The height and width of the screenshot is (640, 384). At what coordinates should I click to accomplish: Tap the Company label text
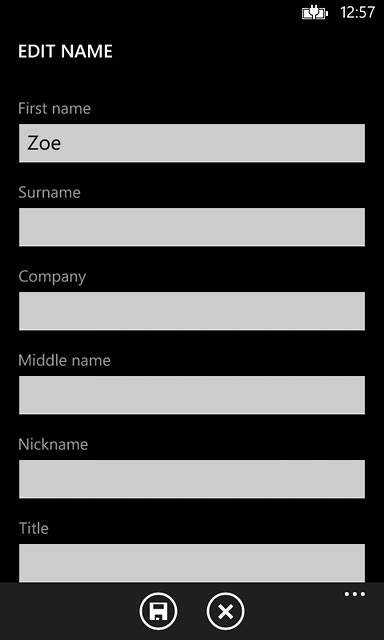[x=52, y=277]
